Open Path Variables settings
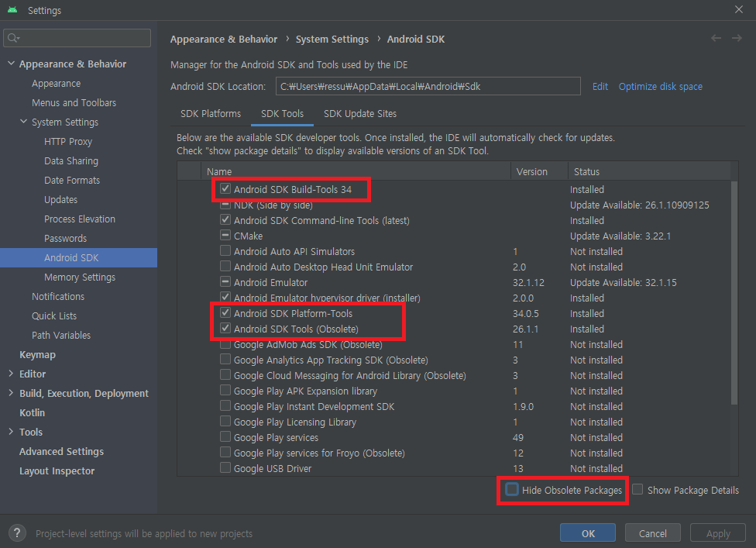Viewport: 756px width, 548px height. coord(60,335)
